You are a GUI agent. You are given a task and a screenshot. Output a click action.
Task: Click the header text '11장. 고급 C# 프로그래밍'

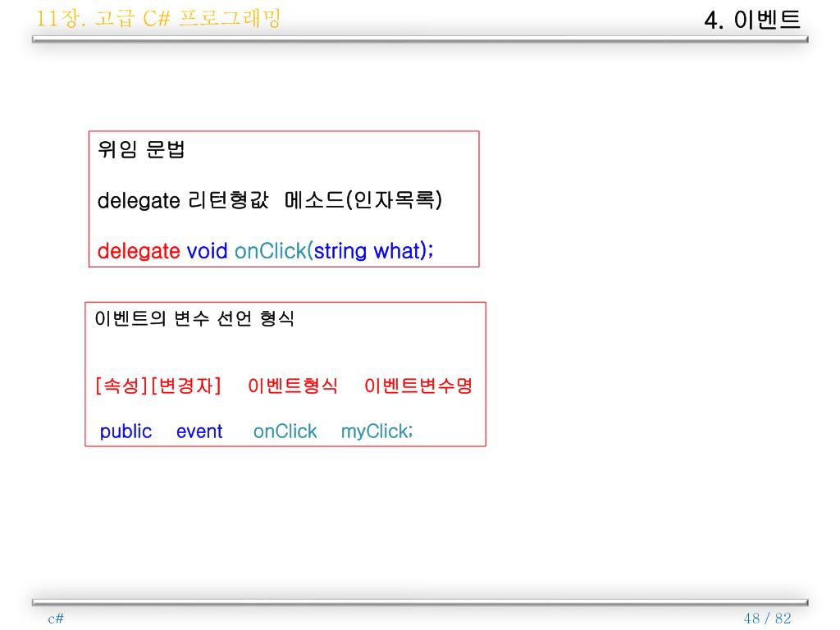[x=158, y=18]
